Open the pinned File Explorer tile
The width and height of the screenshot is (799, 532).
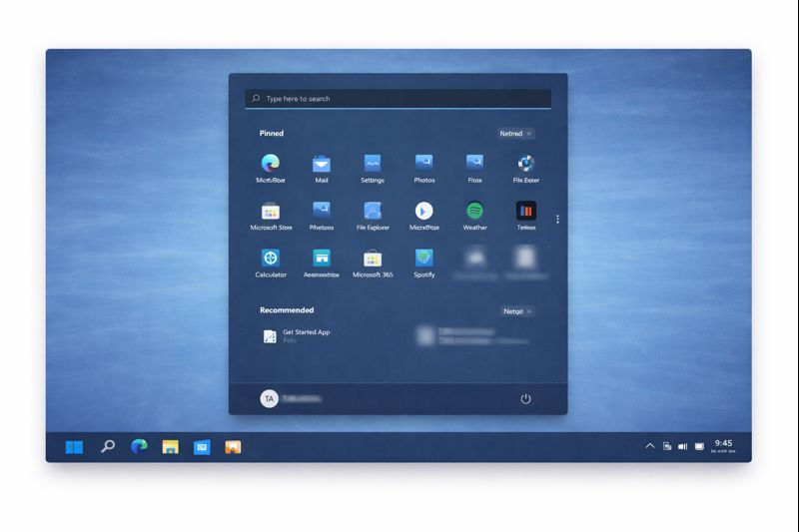(x=373, y=216)
